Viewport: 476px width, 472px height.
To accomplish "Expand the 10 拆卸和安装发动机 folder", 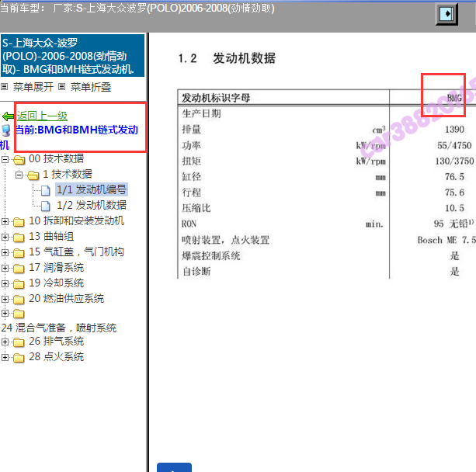I will point(5,221).
